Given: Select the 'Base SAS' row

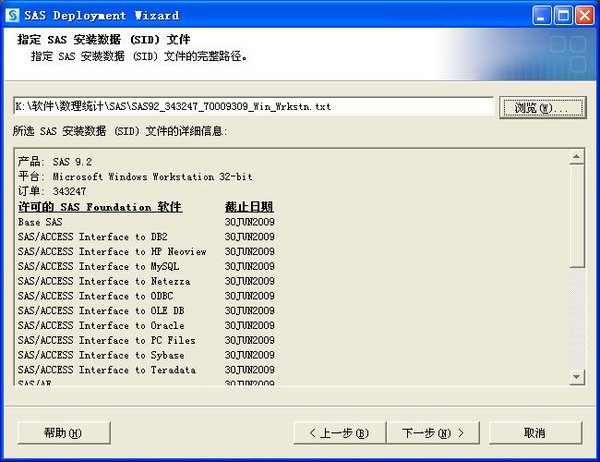Looking at the screenshot, I should point(146,222).
